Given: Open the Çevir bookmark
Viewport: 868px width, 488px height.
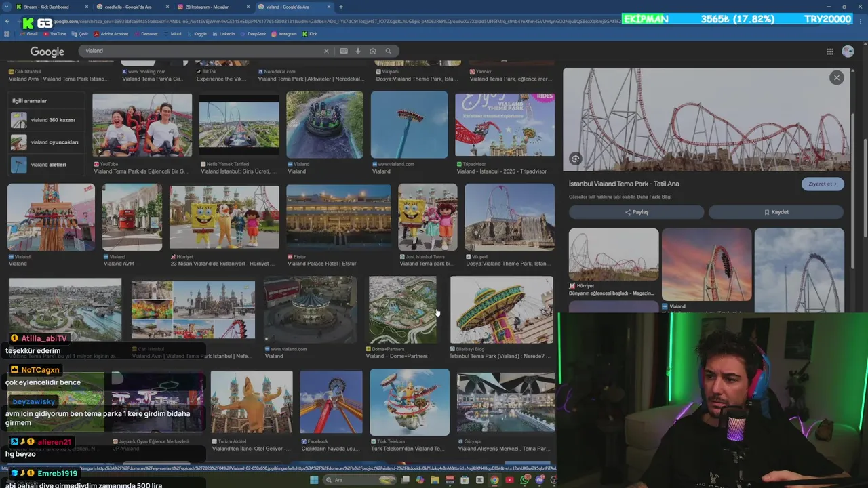Looking at the screenshot, I should point(81,33).
